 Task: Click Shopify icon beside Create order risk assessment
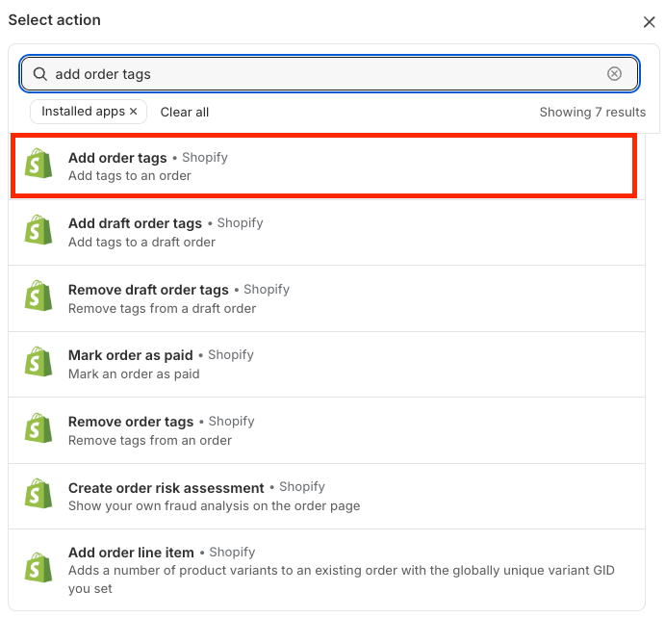pos(38,494)
